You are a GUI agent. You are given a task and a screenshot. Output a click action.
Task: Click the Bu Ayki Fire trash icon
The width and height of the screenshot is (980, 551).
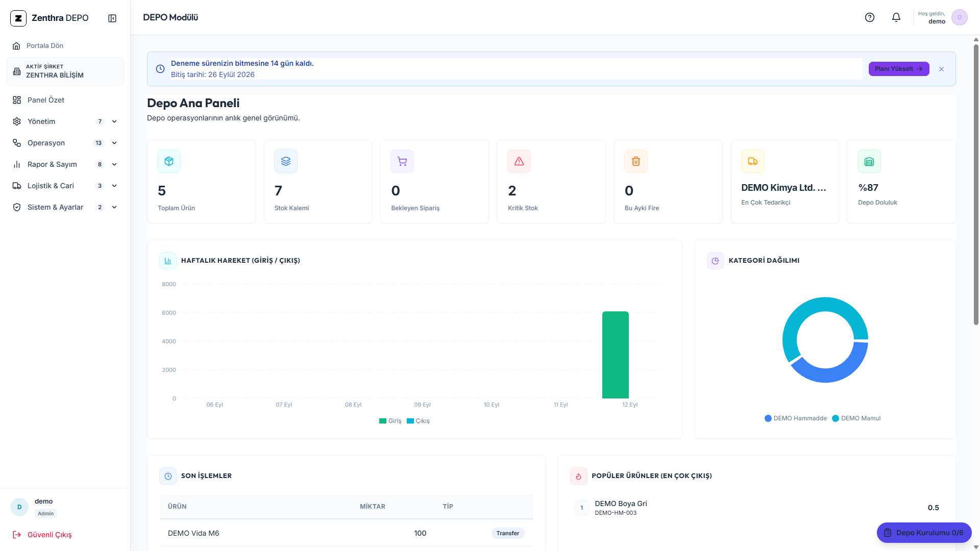(636, 161)
